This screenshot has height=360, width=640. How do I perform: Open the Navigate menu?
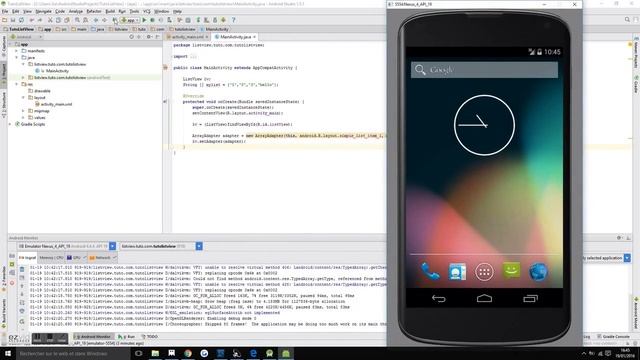click(43, 11)
